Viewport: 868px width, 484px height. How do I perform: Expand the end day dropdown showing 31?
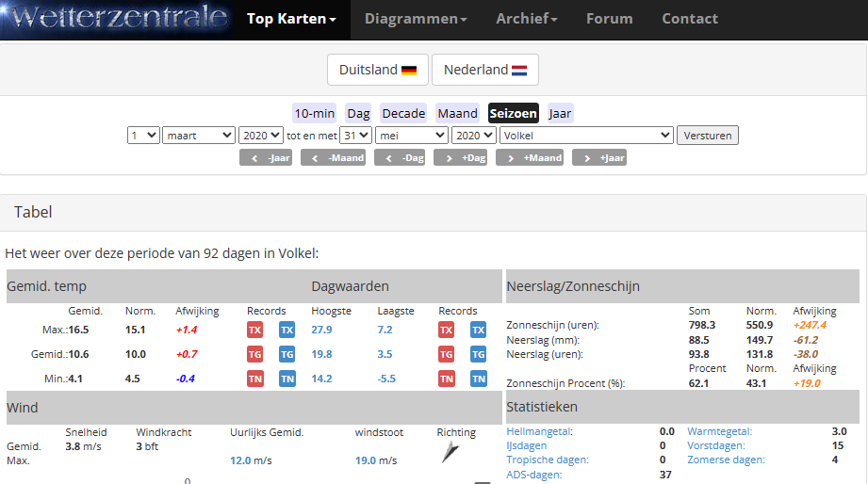pyautogui.click(x=355, y=136)
